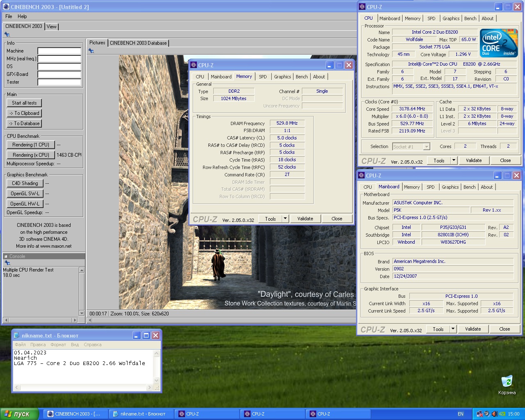Switch to SPD tab in Memory CPU-Z window
Screen dimensions: 525x420
pyautogui.click(x=263, y=77)
